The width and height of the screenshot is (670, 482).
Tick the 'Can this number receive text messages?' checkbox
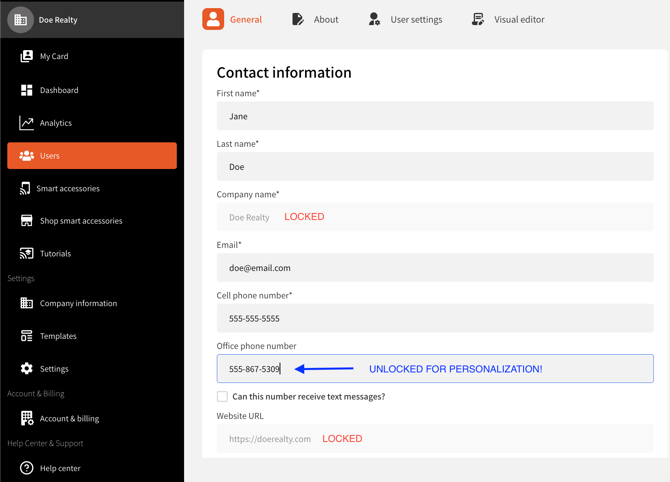[x=222, y=397]
